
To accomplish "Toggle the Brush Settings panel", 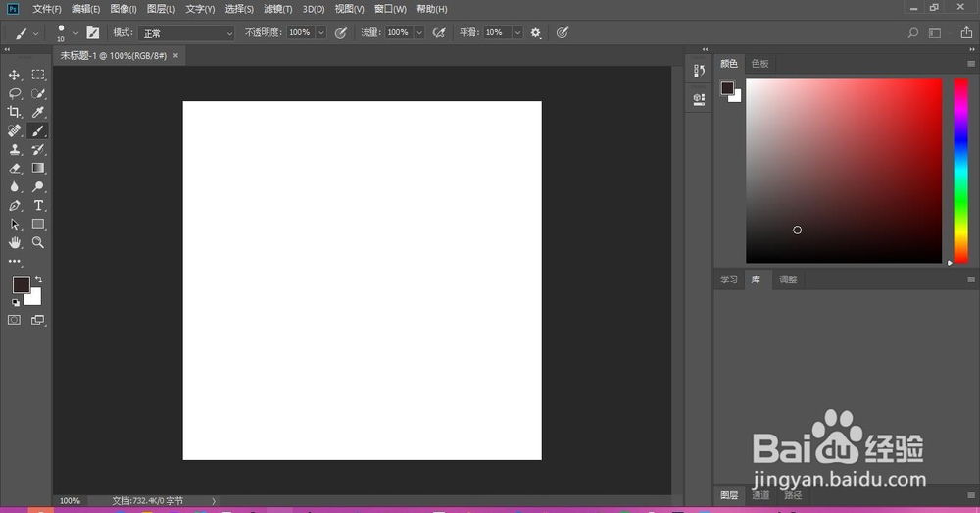I will click(x=92, y=33).
